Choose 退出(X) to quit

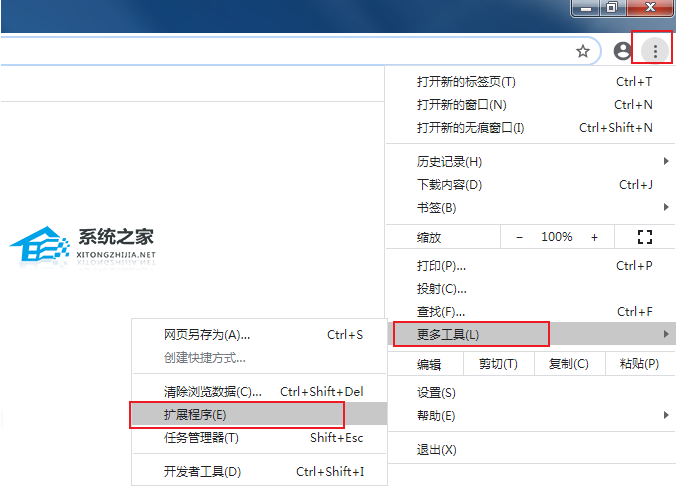(531, 450)
